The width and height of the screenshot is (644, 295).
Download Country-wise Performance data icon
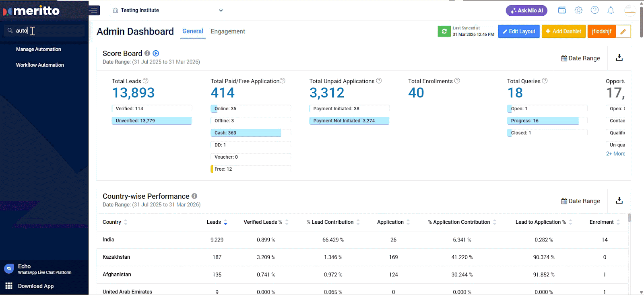point(619,201)
